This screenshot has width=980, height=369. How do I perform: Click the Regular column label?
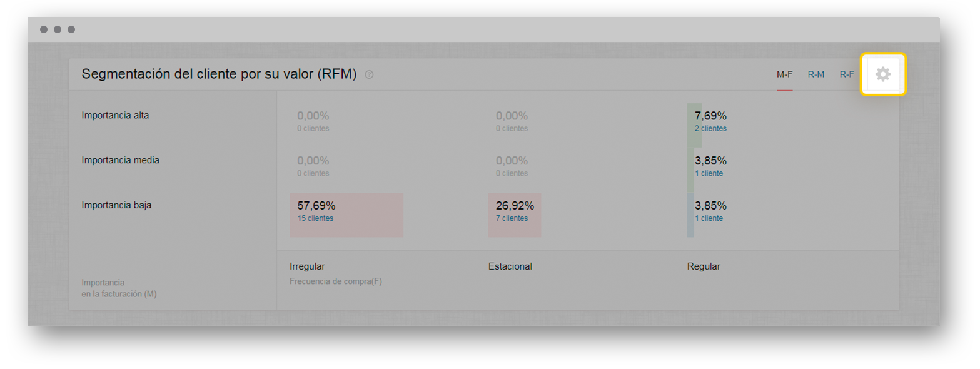[x=704, y=266]
